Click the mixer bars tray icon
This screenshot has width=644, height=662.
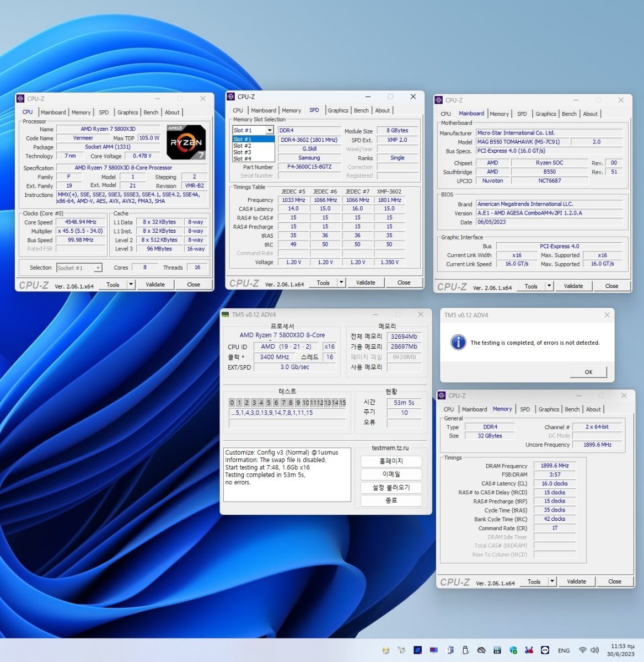pos(497,650)
